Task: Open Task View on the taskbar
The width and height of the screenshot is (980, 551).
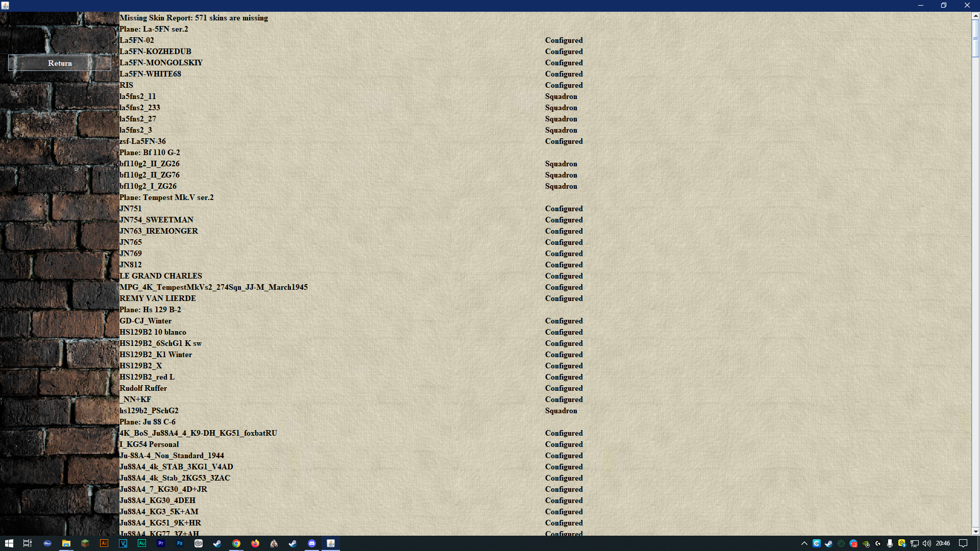Action: tap(28, 543)
